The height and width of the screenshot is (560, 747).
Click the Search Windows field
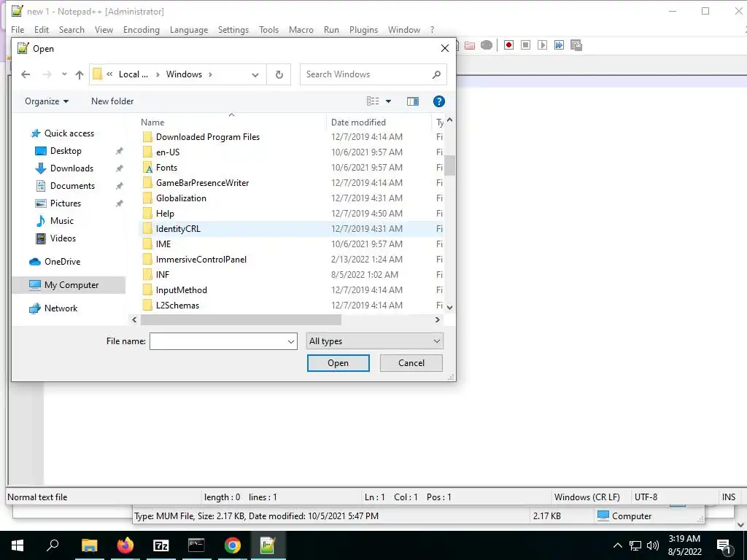pos(367,74)
